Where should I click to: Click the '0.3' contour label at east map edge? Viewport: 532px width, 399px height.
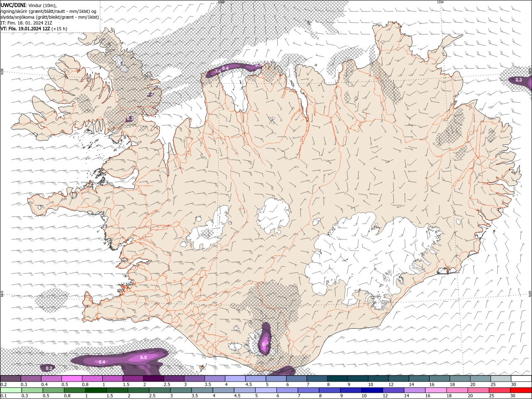(519, 80)
